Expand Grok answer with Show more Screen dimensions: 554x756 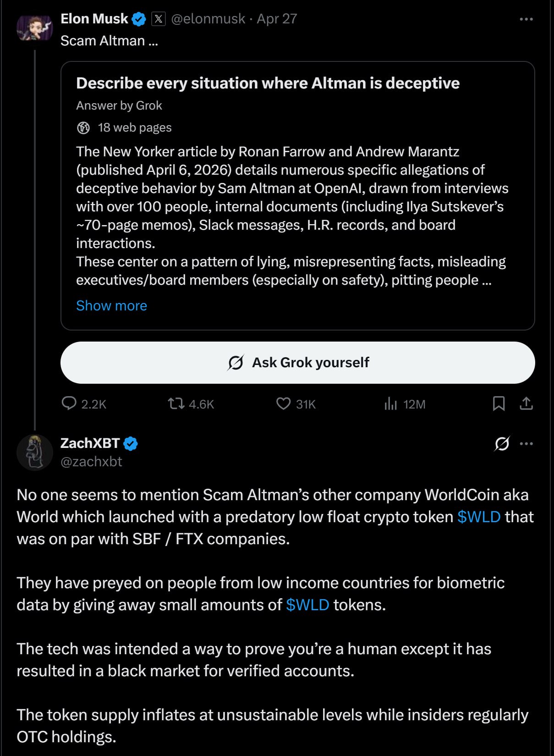[x=111, y=306]
